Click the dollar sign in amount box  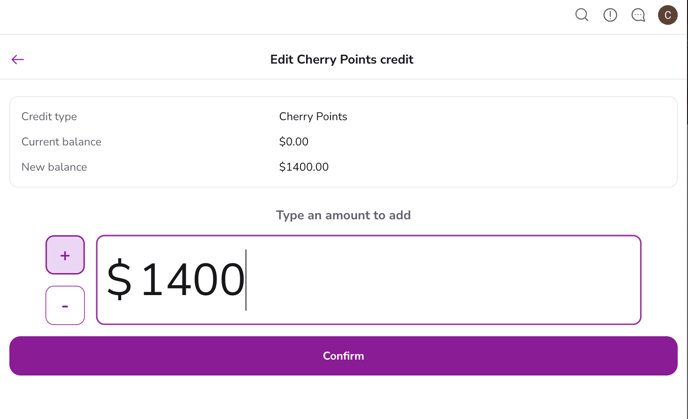119,279
